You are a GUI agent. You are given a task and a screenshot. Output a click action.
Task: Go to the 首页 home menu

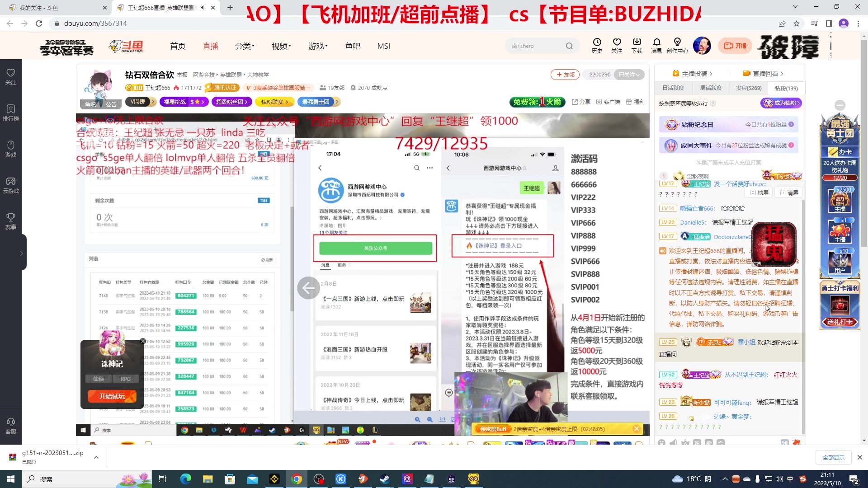pyautogui.click(x=178, y=46)
